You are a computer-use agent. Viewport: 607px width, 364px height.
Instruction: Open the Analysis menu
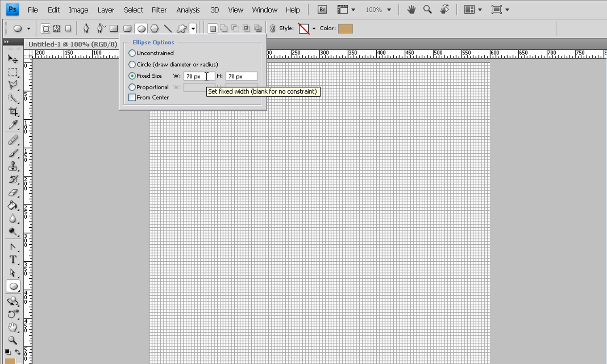188,10
